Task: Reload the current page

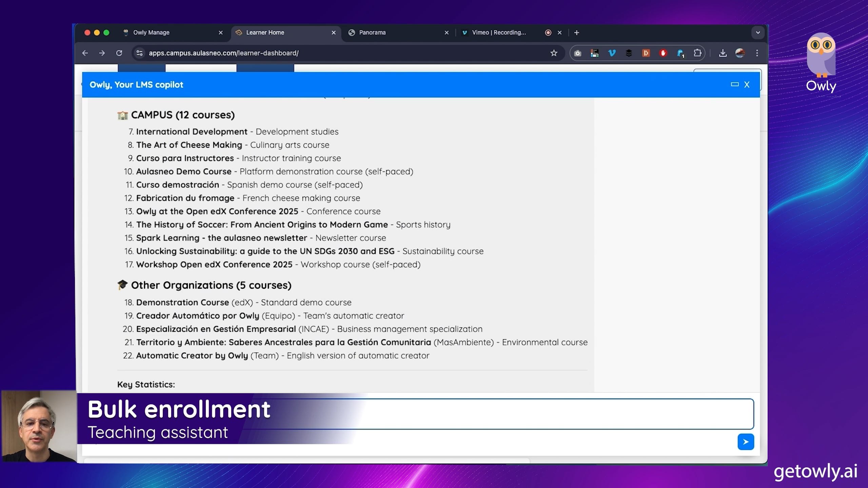Action: [x=119, y=53]
